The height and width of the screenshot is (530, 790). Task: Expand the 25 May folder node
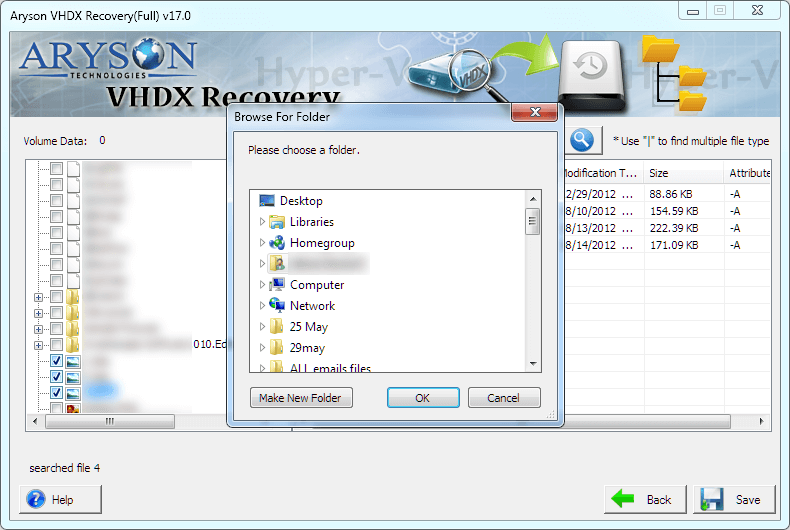click(262, 326)
